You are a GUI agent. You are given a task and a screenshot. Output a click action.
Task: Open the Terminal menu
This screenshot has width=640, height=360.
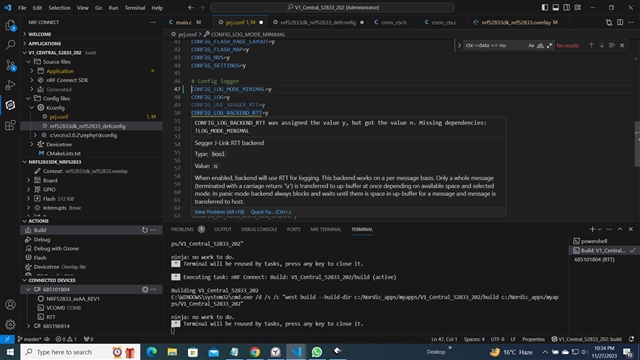click(135, 8)
